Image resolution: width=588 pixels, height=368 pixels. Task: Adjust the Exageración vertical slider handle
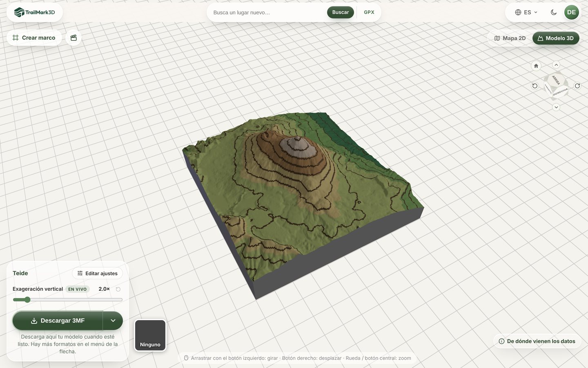point(27,300)
